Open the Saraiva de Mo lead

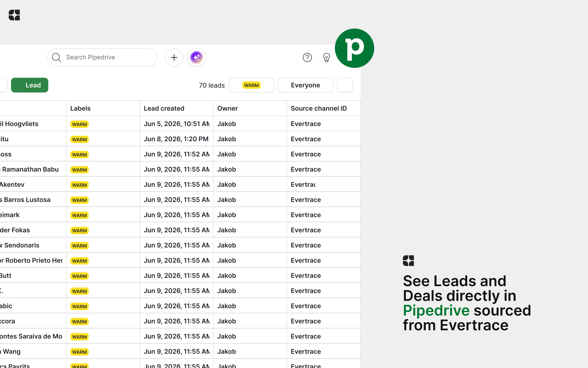pos(31,336)
